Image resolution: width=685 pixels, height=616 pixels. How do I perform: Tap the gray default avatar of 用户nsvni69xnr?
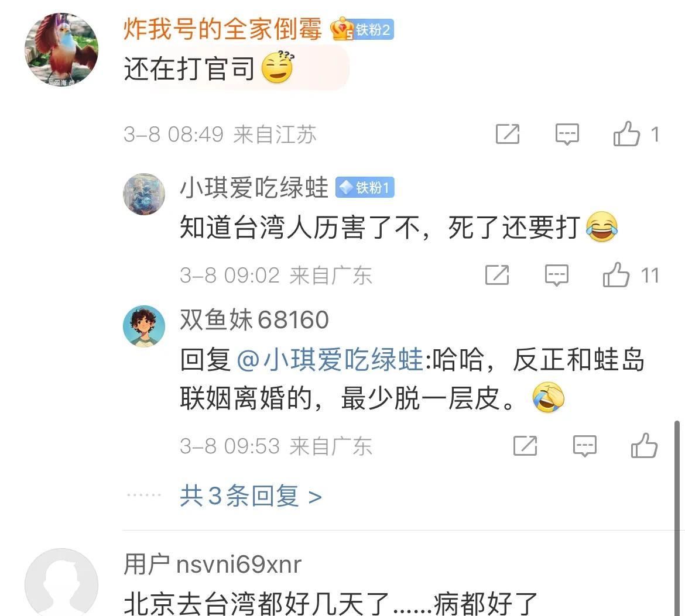tap(61, 583)
